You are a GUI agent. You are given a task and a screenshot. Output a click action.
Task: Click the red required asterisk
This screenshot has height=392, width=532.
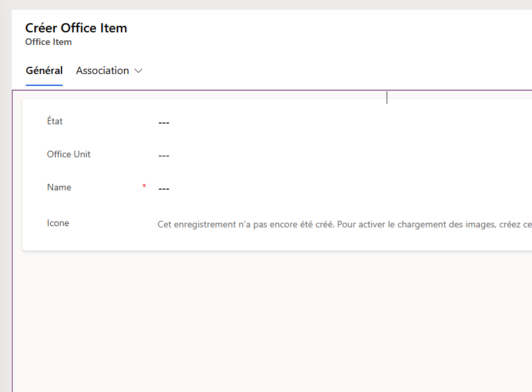click(144, 186)
